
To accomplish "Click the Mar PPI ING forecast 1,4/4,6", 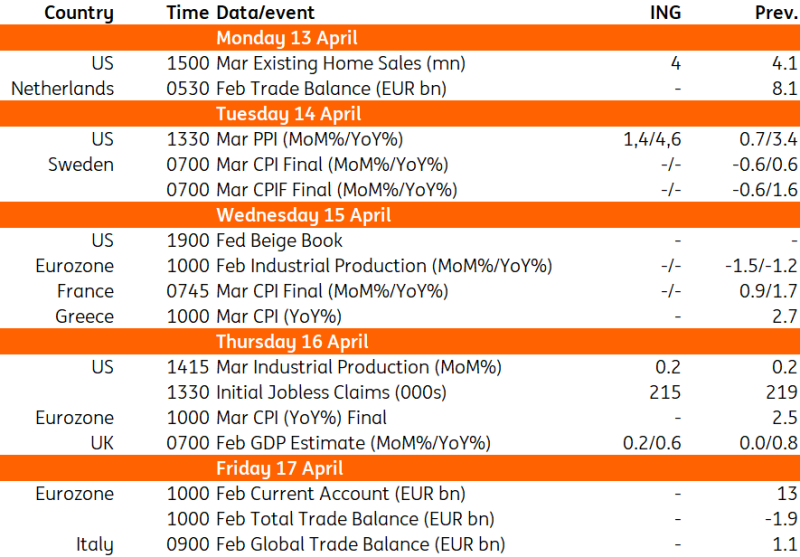I will coord(652,139).
